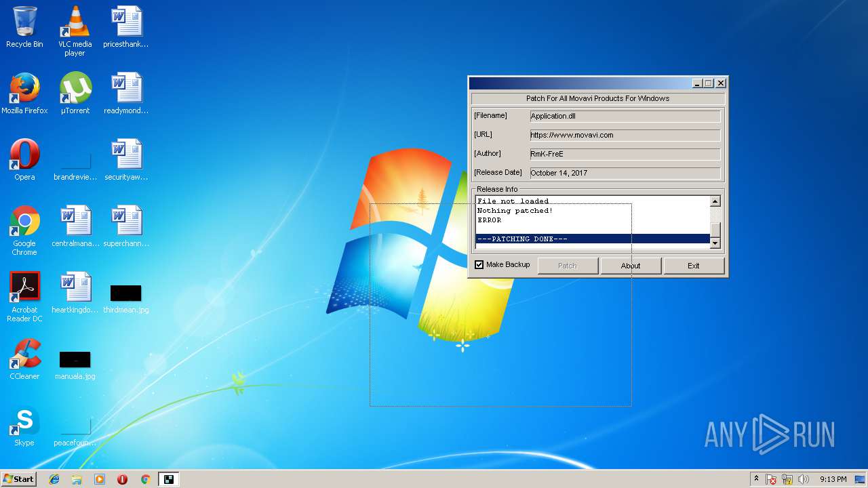Open the superchann Word document
Screen dimensions: 868x488
[126, 226]
